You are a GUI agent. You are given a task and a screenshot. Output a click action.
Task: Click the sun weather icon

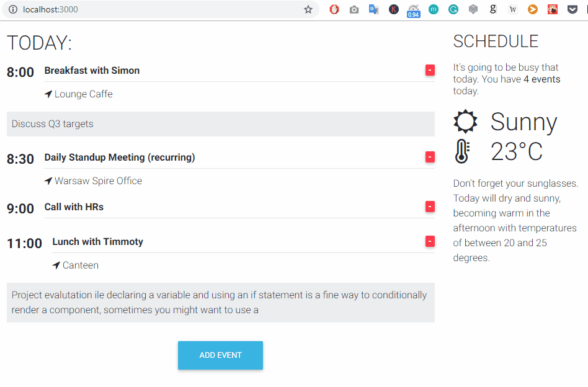pyautogui.click(x=465, y=122)
